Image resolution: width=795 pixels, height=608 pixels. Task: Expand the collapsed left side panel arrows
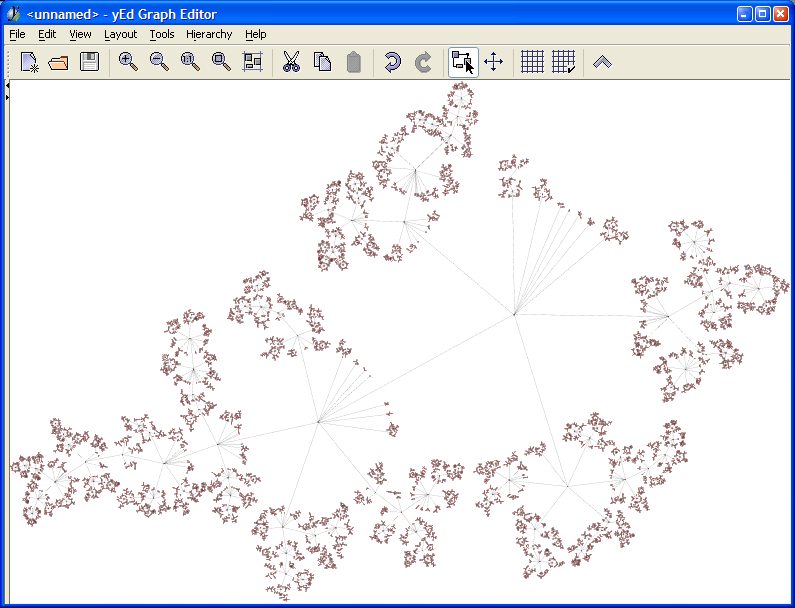tap(7, 91)
